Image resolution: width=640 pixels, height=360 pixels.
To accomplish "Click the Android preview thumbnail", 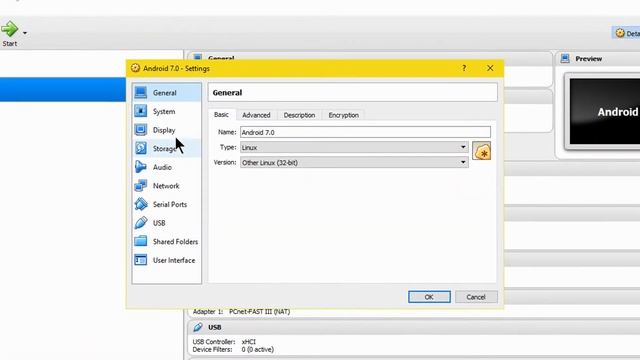I will [x=605, y=111].
